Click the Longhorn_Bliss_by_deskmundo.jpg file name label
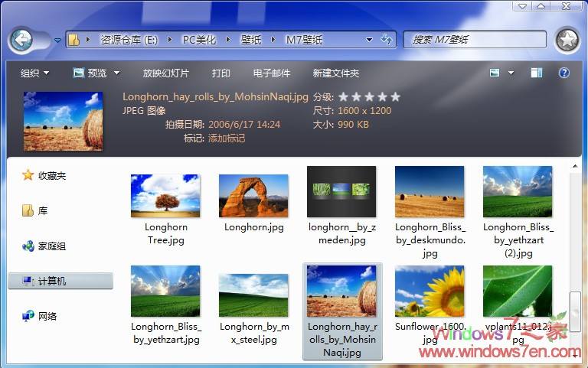 pos(430,239)
